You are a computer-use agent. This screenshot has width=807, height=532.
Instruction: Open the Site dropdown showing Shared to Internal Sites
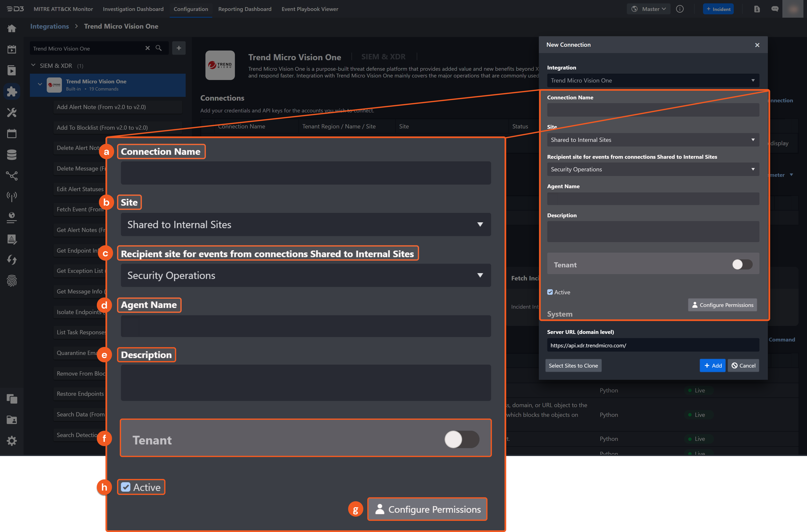[x=653, y=140]
